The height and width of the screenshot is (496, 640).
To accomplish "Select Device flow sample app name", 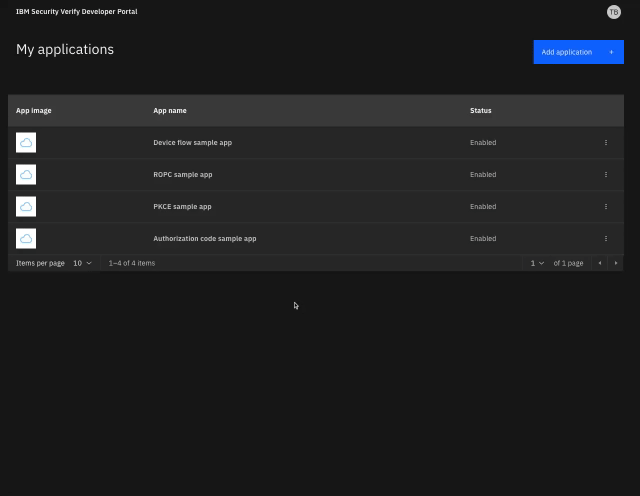I will coord(193,142).
